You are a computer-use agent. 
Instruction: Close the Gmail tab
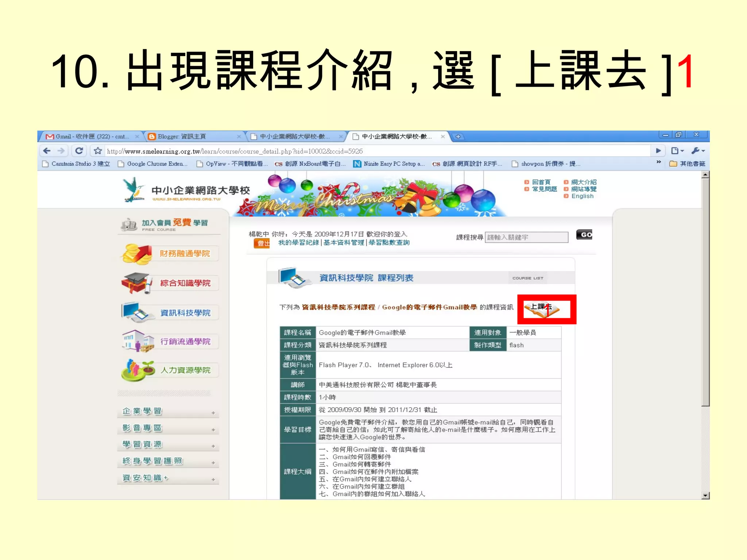[x=137, y=136]
